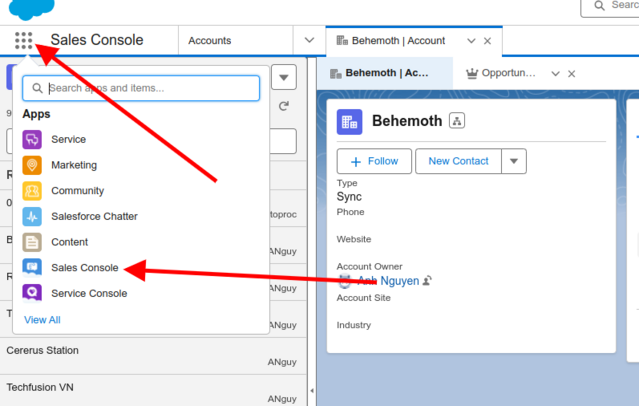This screenshot has width=639, height=406.
Task: Show more actions beside New Contact
Action: point(514,161)
